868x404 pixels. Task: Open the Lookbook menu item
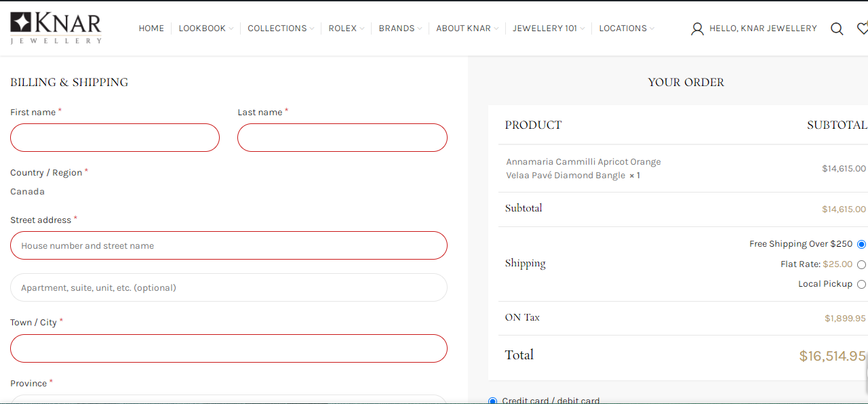(202, 28)
